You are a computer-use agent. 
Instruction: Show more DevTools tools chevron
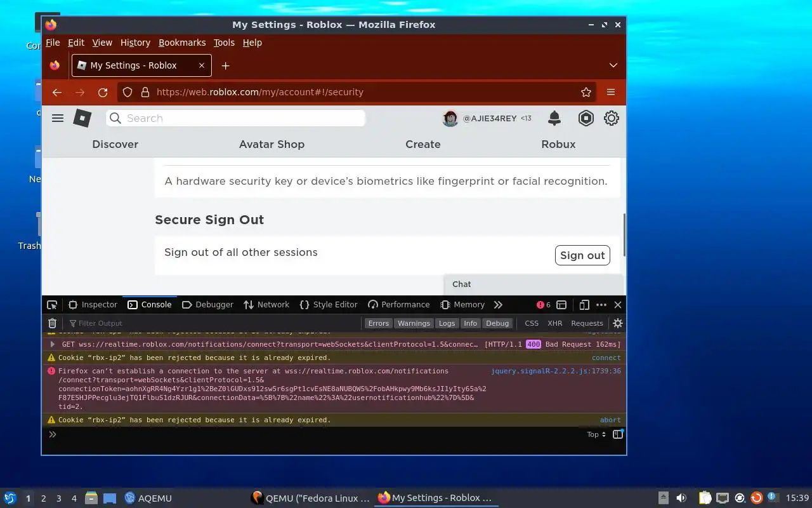[498, 305]
